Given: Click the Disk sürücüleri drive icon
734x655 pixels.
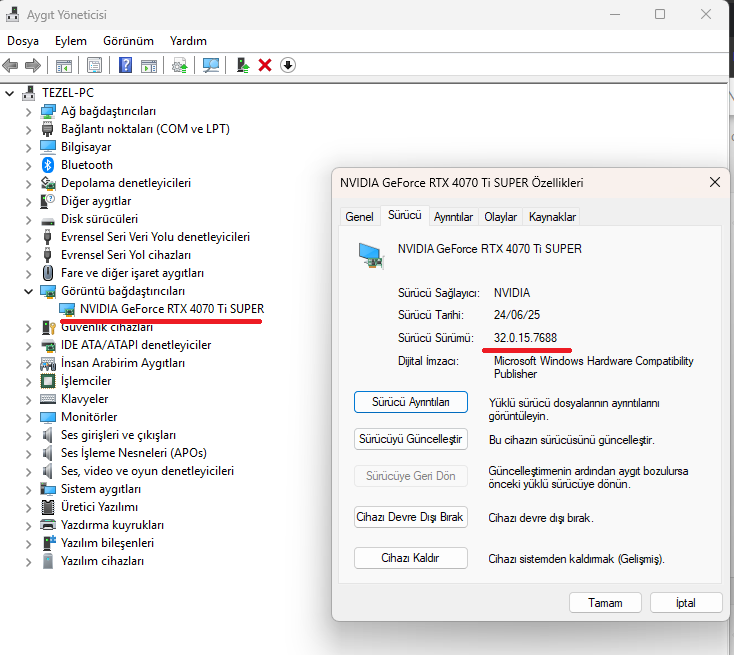Looking at the screenshot, I should tap(48, 221).
